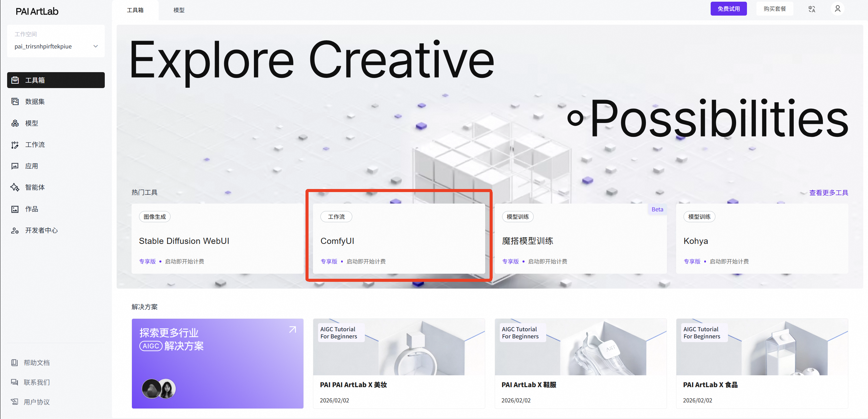Click the 工作流 workflow icon in sidebar
This screenshot has width=868, height=419.
15,145
